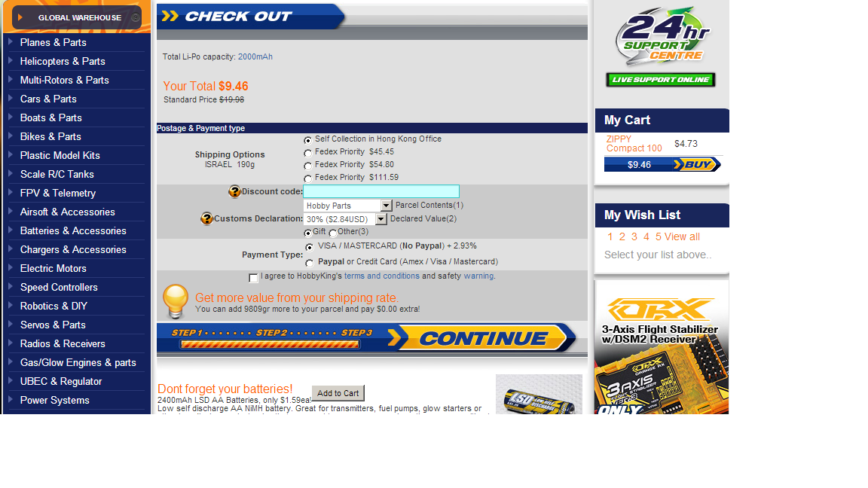Select Fedex Priority $111.59 shipping option

[307, 178]
